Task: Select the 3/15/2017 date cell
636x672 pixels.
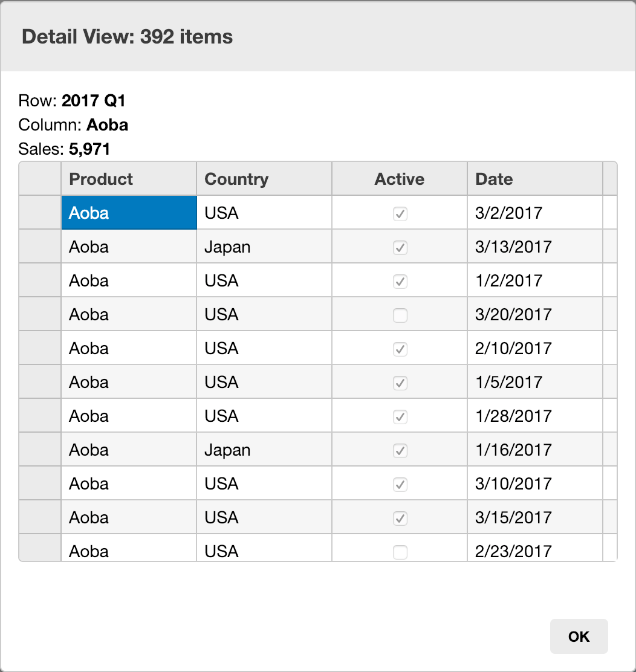Action: 534,517
